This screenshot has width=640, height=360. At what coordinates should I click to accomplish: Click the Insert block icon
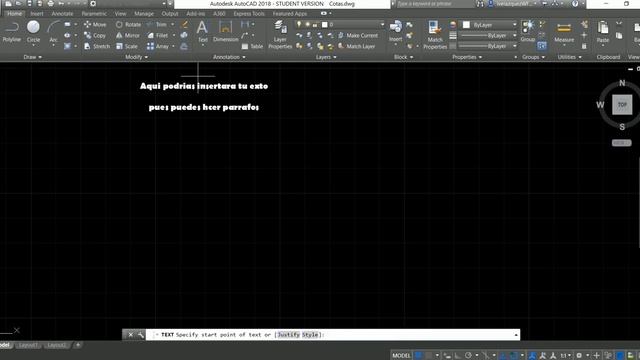tap(396, 28)
